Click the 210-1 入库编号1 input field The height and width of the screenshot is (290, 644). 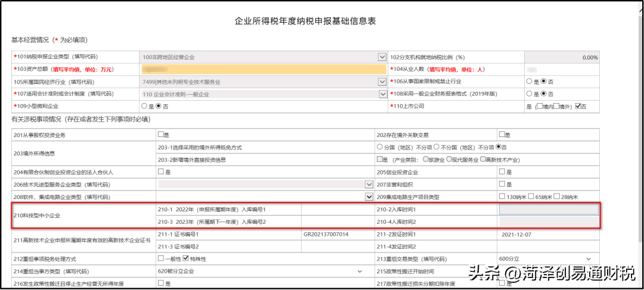[x=337, y=209]
